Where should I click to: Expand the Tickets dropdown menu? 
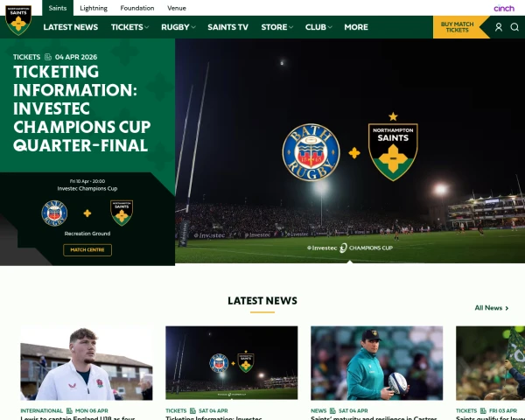129,27
